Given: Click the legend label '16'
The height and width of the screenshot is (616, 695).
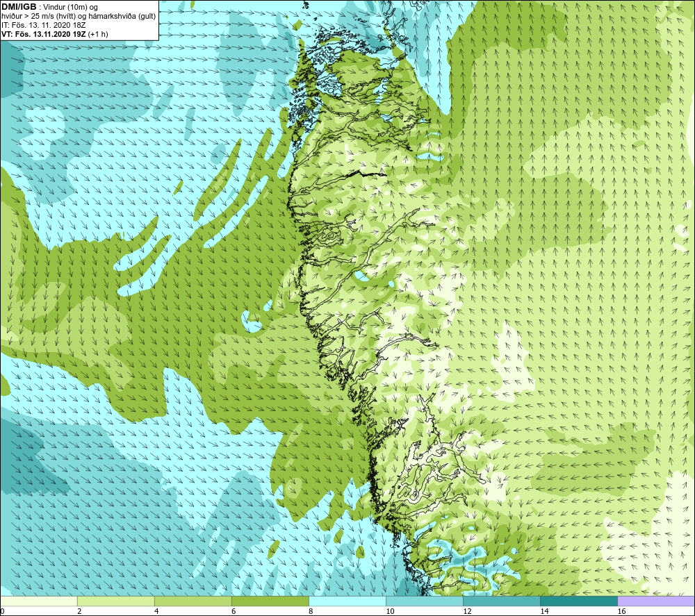Looking at the screenshot, I should point(621,612).
